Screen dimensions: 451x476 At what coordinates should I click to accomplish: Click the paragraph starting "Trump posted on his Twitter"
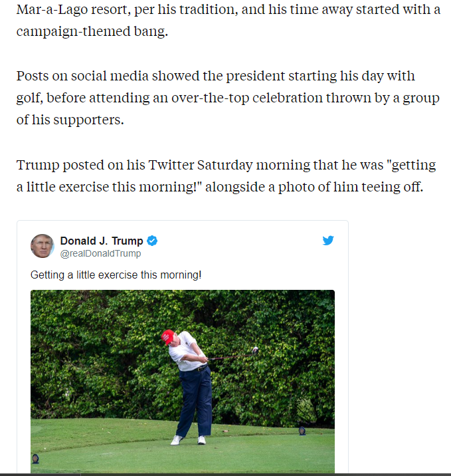click(226, 175)
